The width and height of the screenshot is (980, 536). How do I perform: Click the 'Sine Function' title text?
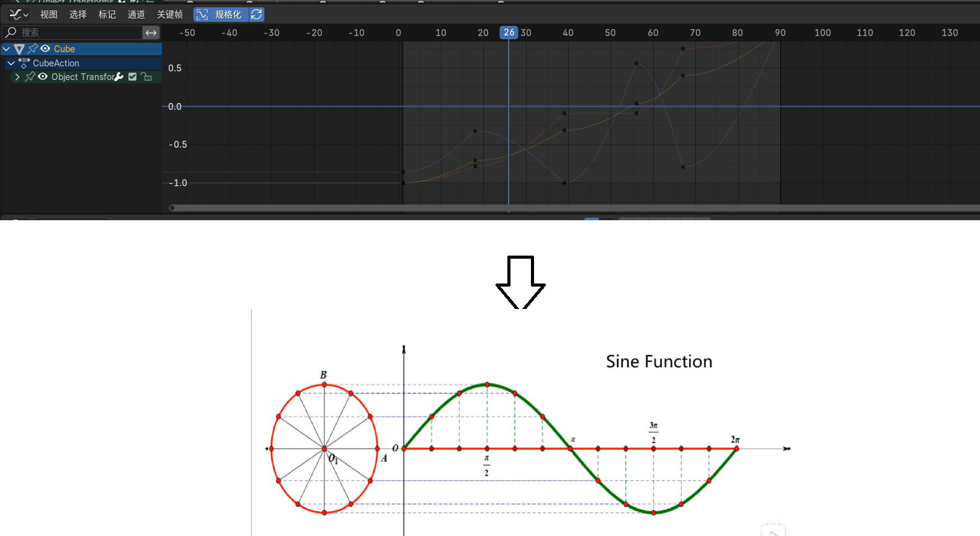(x=659, y=362)
